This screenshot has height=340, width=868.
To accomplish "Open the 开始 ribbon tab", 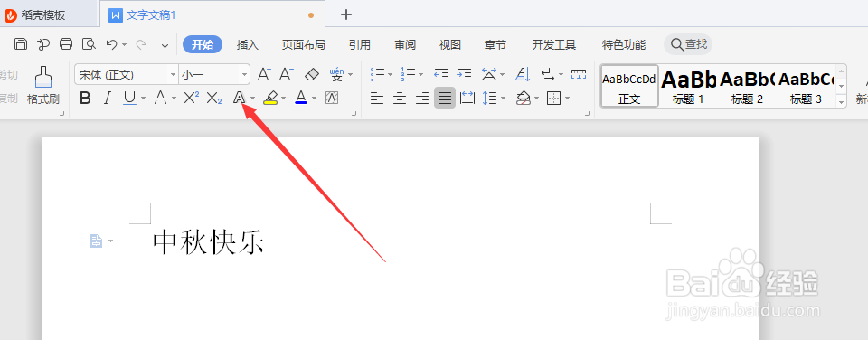I will [x=203, y=45].
